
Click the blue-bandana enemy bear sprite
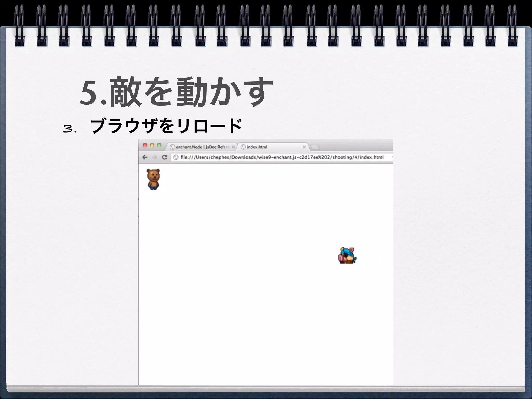coord(347,256)
